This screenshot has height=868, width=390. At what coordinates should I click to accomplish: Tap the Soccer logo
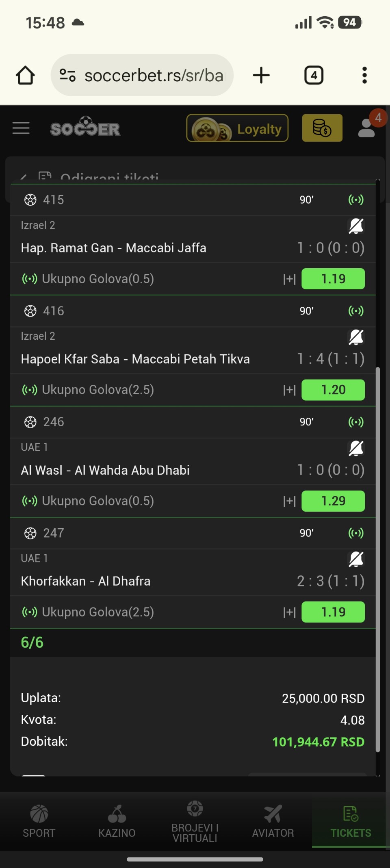point(85,128)
